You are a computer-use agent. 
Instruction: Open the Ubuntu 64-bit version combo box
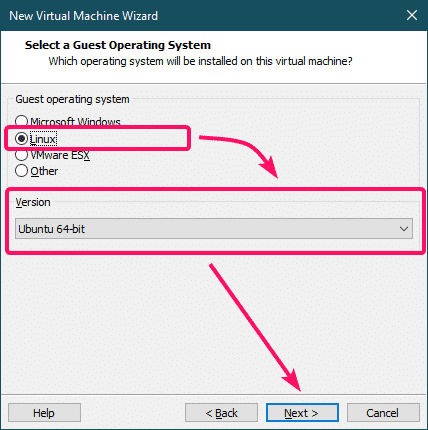pyautogui.click(x=214, y=229)
